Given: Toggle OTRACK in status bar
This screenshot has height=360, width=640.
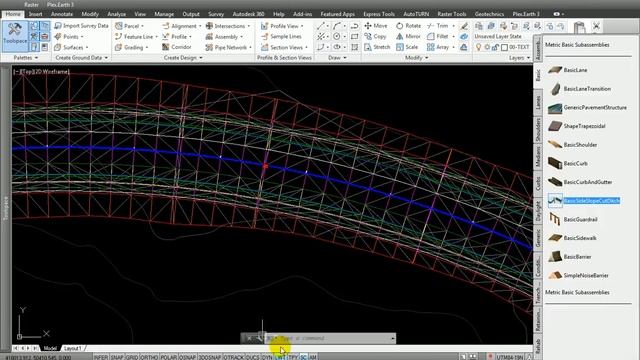Looking at the screenshot, I should pyautogui.click(x=233, y=357).
